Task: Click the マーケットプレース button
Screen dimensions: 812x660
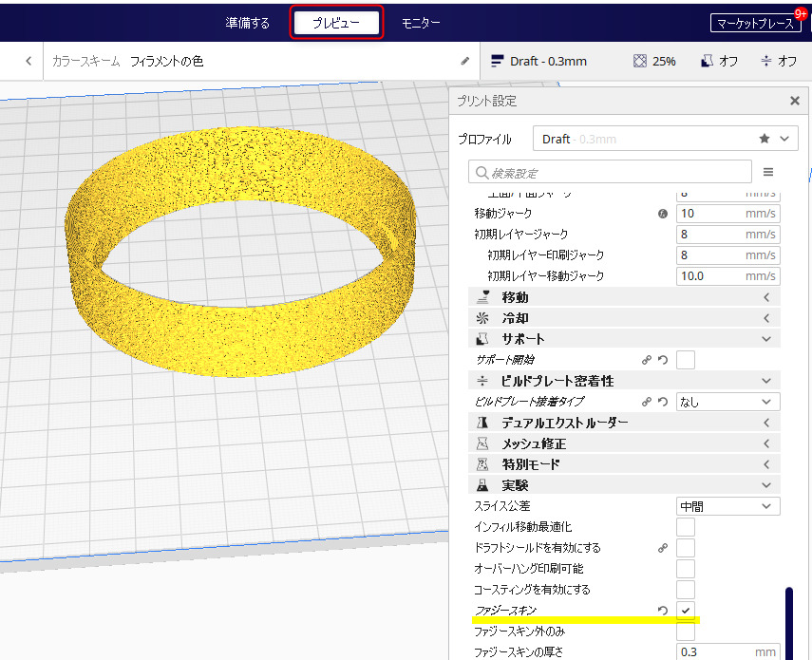Action: coord(756,24)
